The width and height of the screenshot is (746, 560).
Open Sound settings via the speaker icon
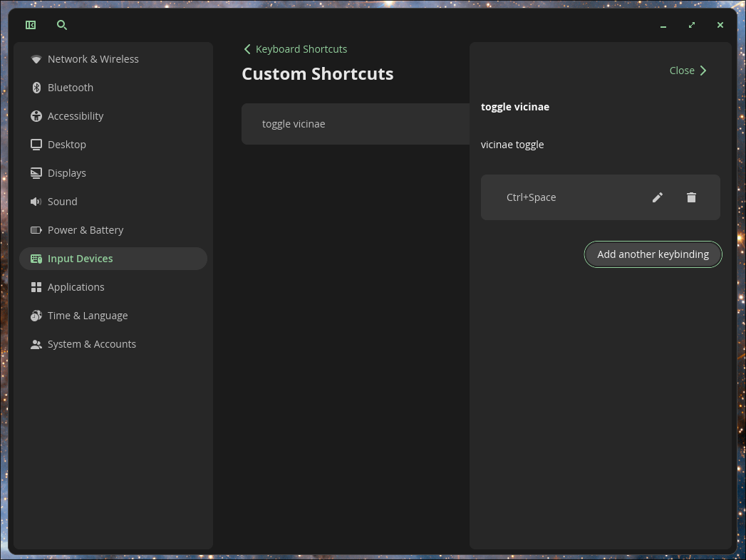(36, 202)
